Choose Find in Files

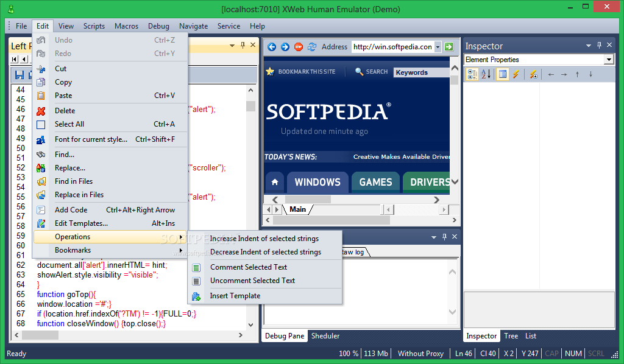[x=110, y=181]
